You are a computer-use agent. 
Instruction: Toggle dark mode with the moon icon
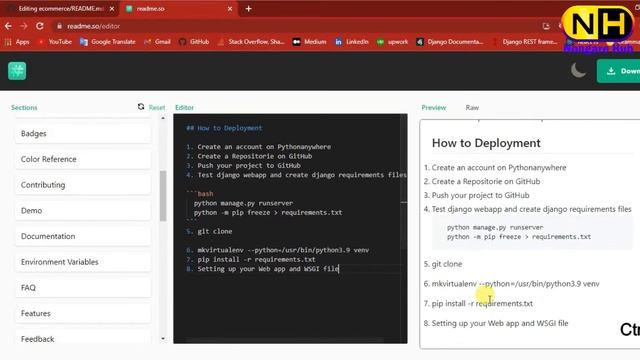578,71
